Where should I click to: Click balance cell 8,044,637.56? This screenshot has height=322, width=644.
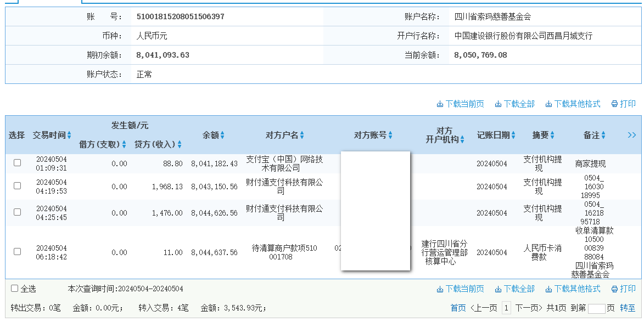pos(214,252)
